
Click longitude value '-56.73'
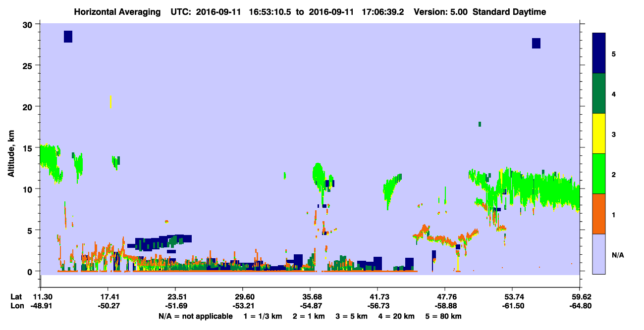[x=377, y=306]
